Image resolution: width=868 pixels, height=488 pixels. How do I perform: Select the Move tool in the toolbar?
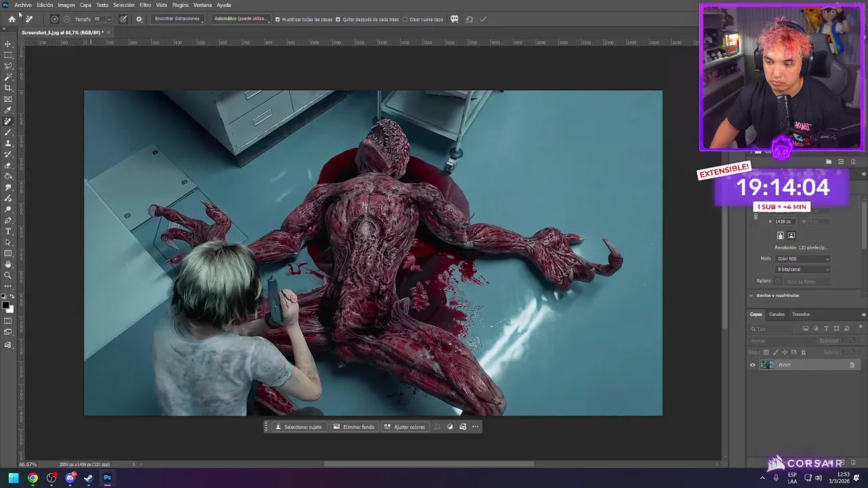pos(8,44)
